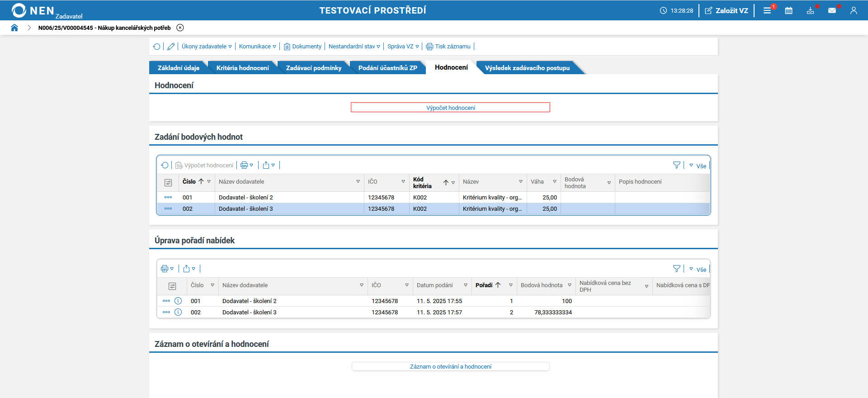Click Bodová hodnota cell of row 001 in points grid
868x398 pixels.
point(588,197)
